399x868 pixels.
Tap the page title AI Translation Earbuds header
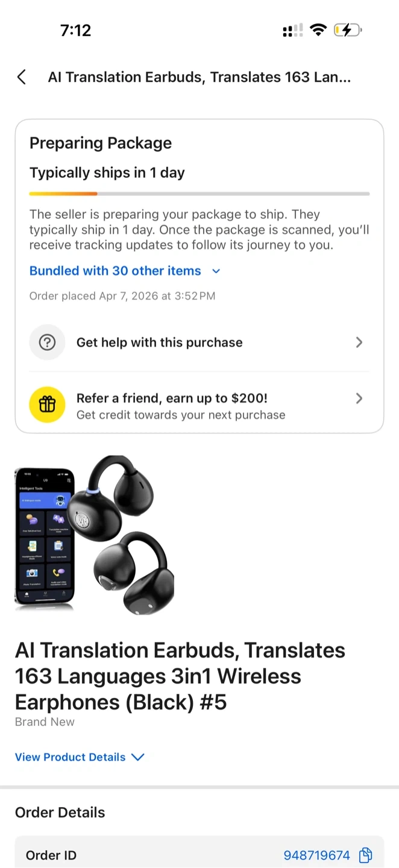point(199,77)
